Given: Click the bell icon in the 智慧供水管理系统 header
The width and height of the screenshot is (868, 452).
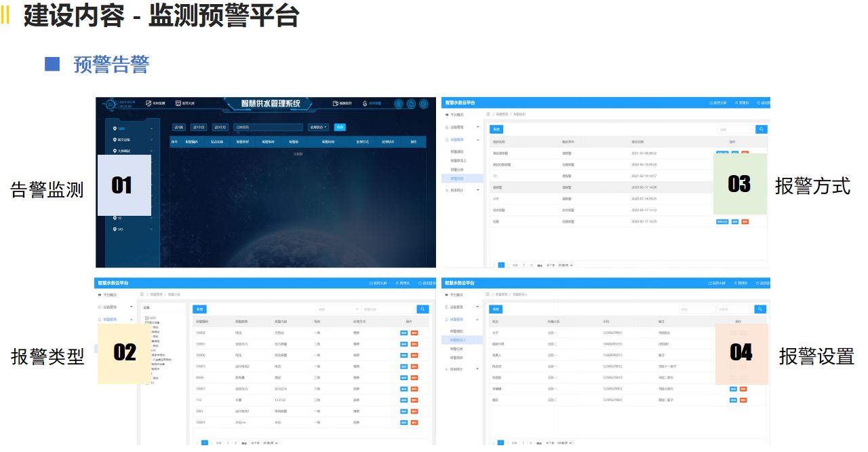Looking at the screenshot, I should click(x=411, y=104).
